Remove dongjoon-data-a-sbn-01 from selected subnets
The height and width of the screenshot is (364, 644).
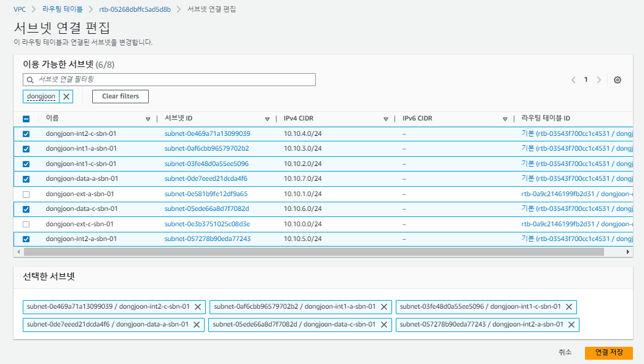click(196, 325)
